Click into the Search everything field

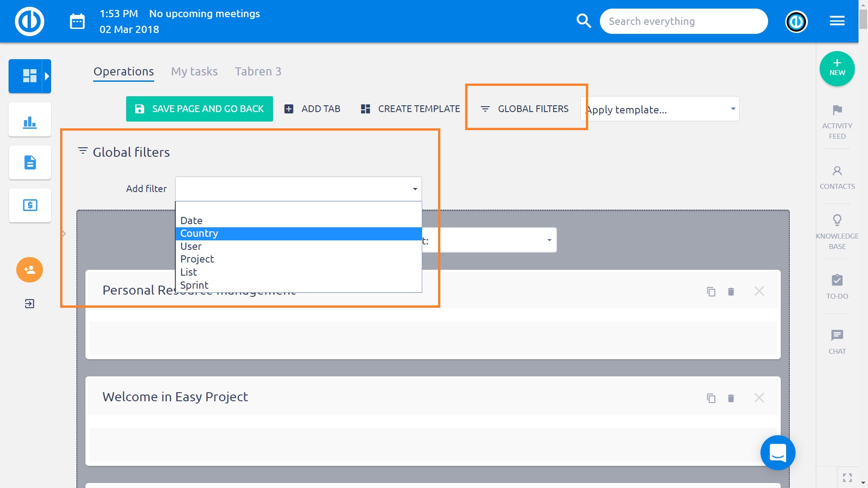683,21
